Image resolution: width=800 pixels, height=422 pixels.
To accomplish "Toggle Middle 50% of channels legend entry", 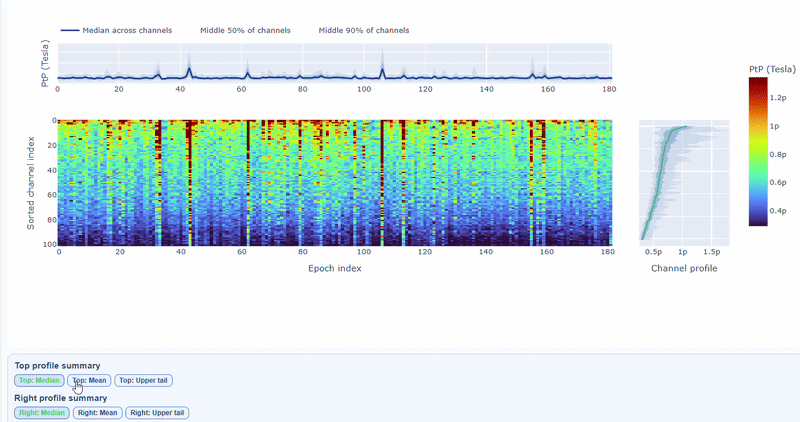I will (x=245, y=30).
